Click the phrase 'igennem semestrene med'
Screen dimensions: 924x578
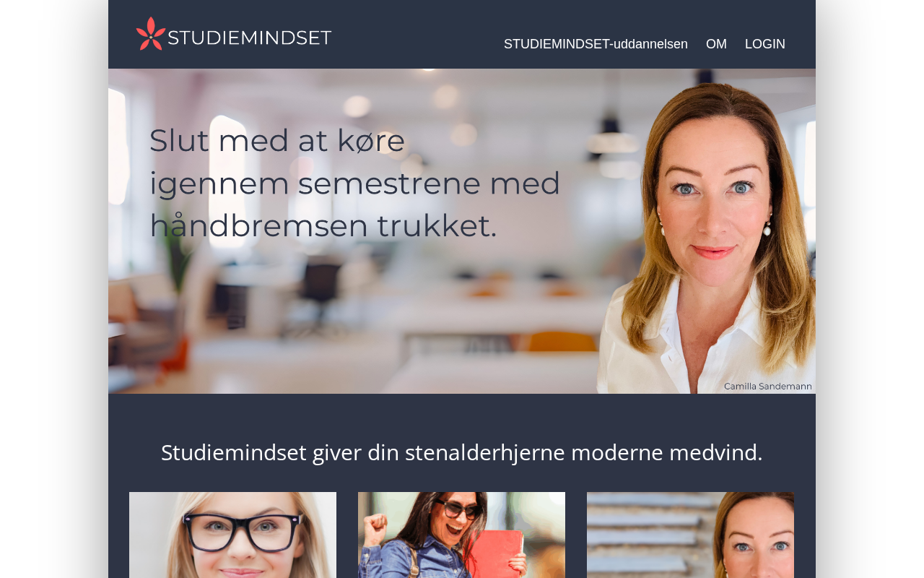(354, 183)
